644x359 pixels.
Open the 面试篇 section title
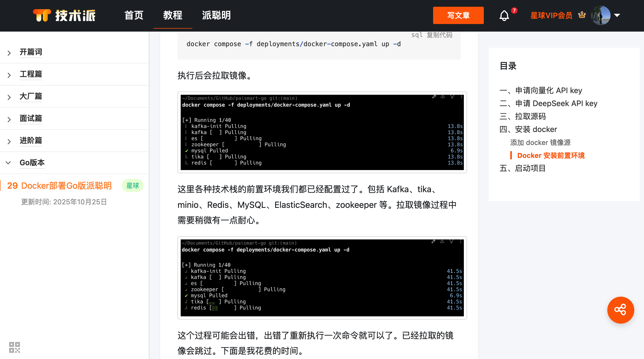tap(31, 118)
